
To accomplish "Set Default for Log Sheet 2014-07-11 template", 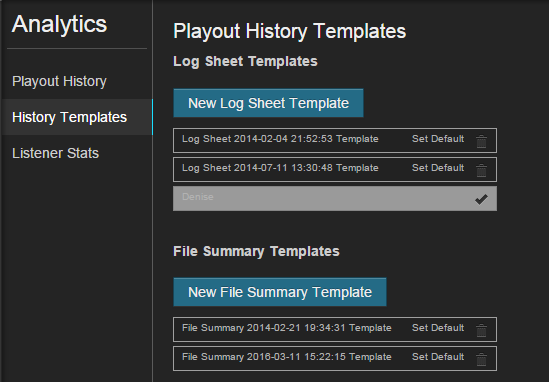I will [x=438, y=168].
